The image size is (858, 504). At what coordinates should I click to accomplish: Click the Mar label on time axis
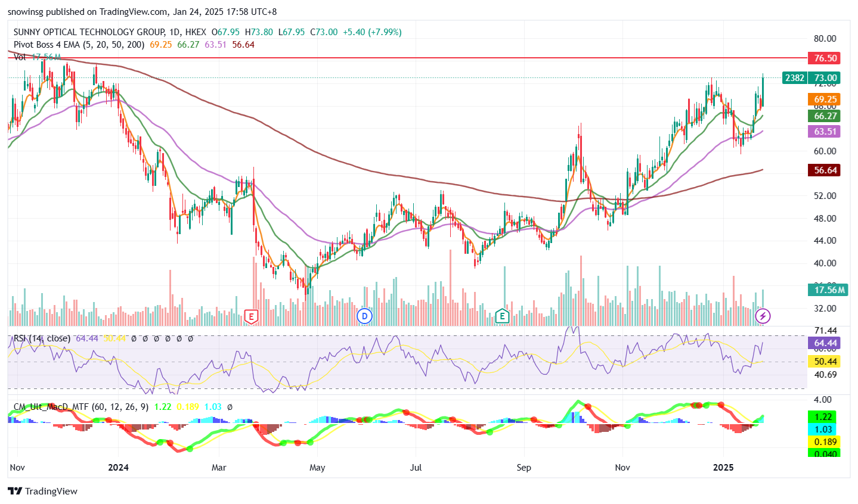point(219,468)
